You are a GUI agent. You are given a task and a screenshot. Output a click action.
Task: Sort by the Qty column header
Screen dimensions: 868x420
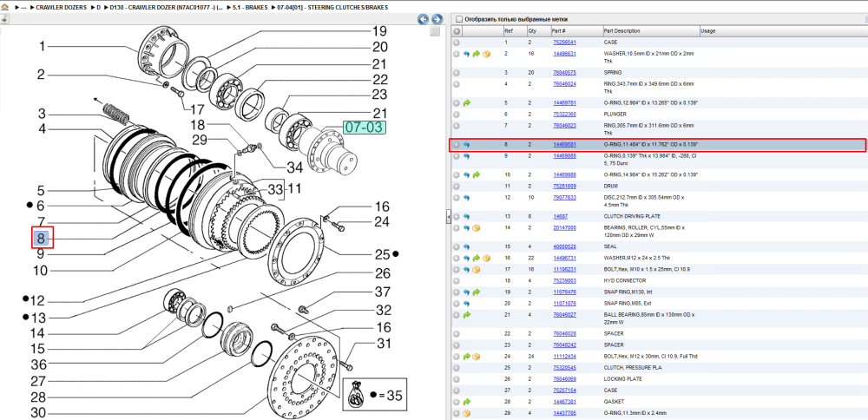point(538,31)
